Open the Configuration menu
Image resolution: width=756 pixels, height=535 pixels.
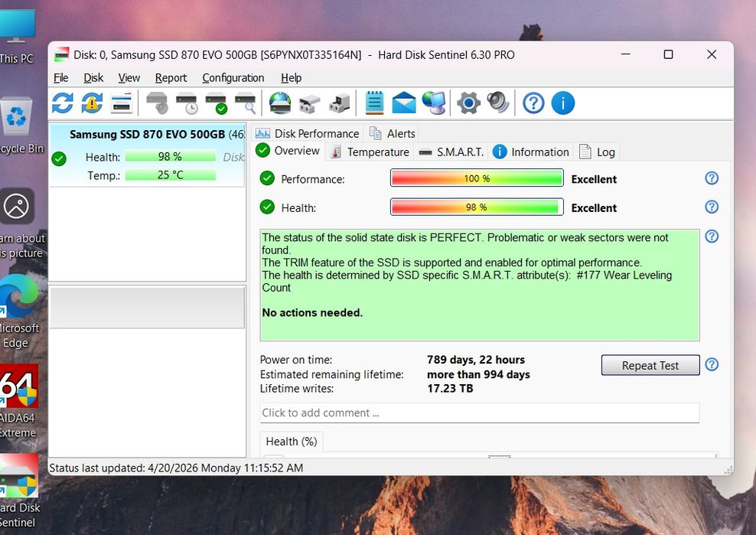[233, 77]
